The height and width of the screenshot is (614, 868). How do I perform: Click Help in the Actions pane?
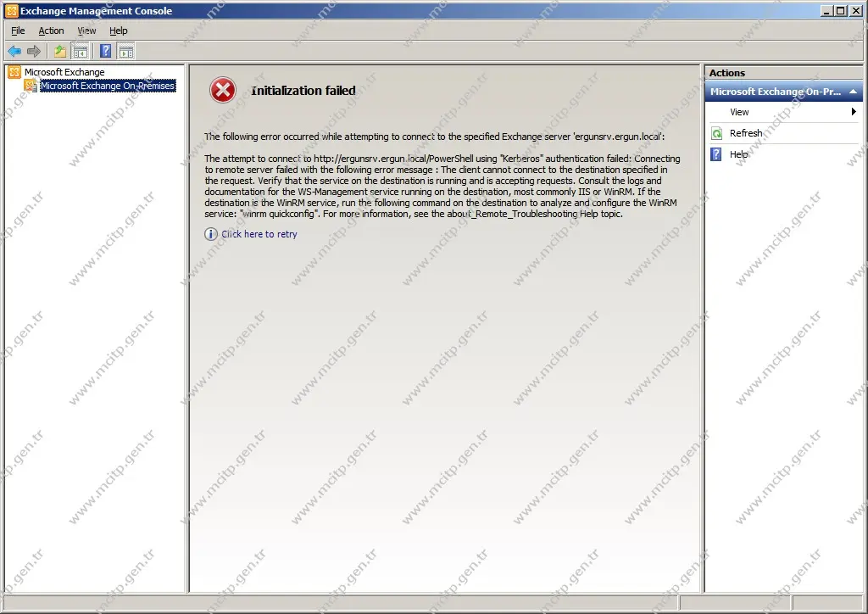coord(738,153)
